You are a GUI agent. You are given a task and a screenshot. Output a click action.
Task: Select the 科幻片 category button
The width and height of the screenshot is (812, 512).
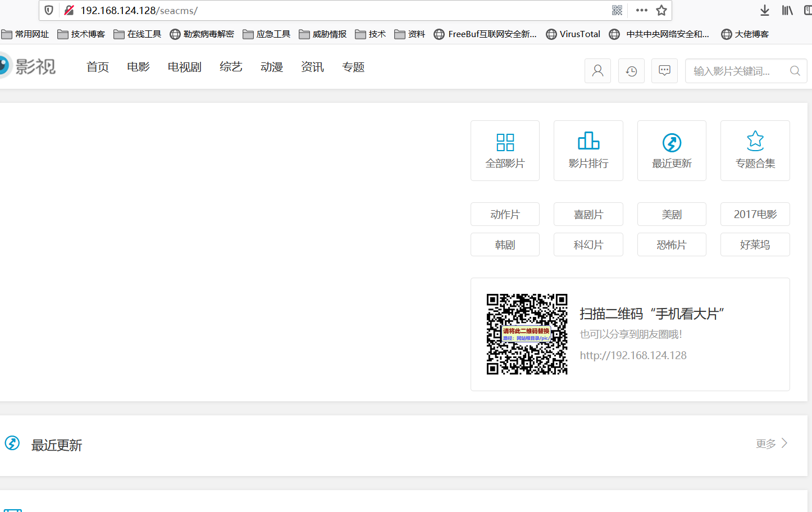pyautogui.click(x=589, y=244)
